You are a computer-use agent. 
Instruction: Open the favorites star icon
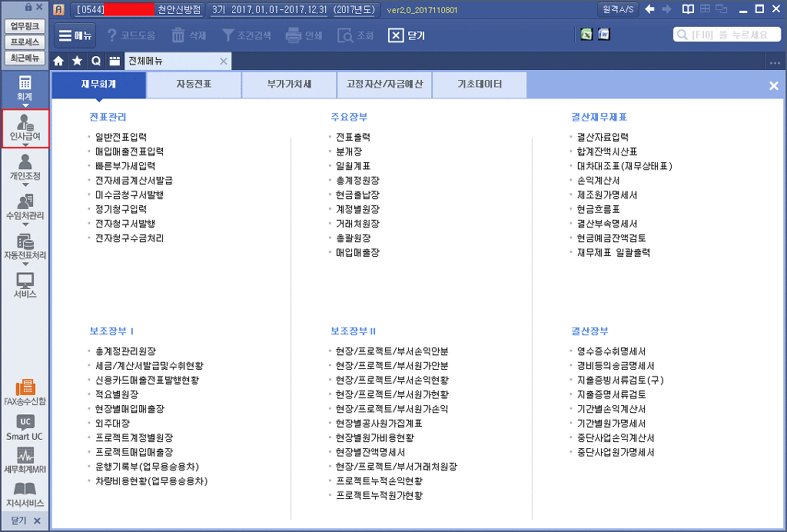tap(77, 61)
